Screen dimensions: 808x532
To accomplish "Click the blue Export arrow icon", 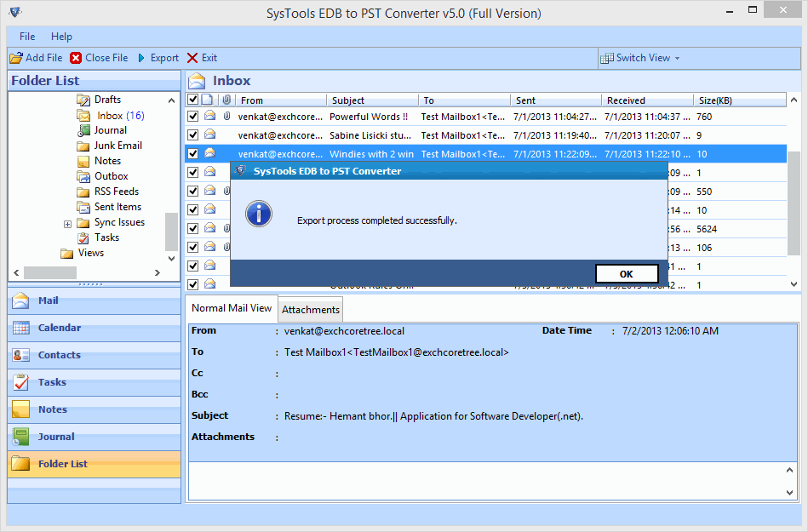I will tap(141, 58).
